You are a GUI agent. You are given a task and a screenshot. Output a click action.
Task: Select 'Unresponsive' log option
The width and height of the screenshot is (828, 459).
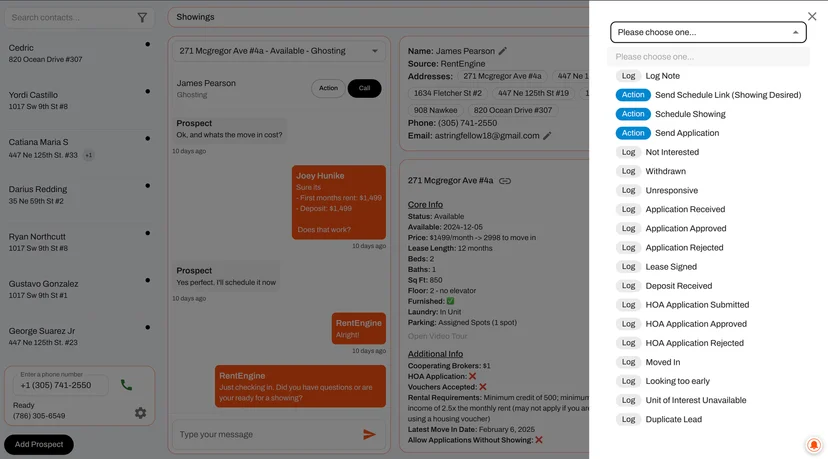coord(708,190)
